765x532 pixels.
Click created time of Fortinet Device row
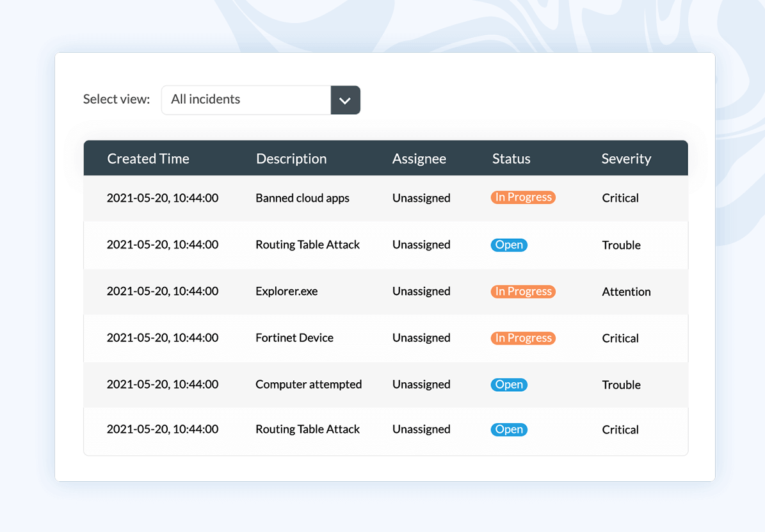[x=163, y=338]
